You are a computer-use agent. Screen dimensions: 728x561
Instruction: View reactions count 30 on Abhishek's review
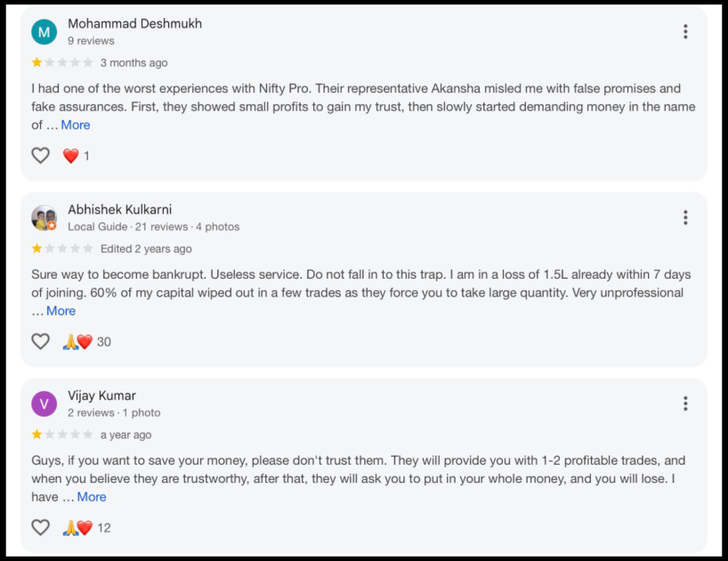click(x=103, y=342)
